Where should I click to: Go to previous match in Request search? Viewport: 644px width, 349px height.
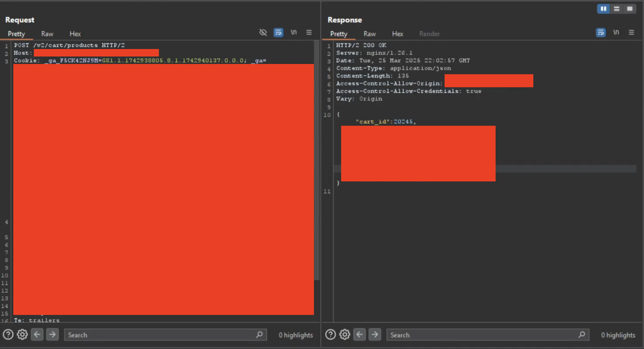(x=37, y=335)
